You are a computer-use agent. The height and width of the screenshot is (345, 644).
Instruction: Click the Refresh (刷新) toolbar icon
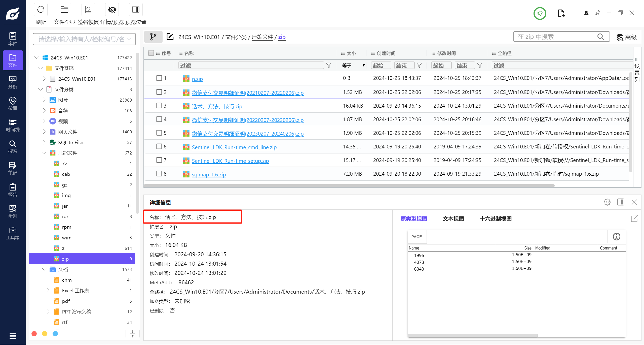[x=41, y=10]
